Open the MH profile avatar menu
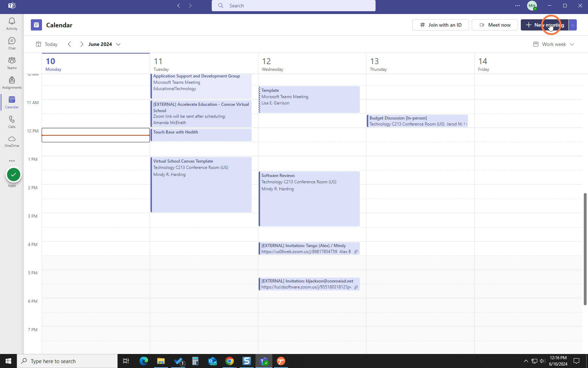The image size is (588, 368). click(532, 6)
